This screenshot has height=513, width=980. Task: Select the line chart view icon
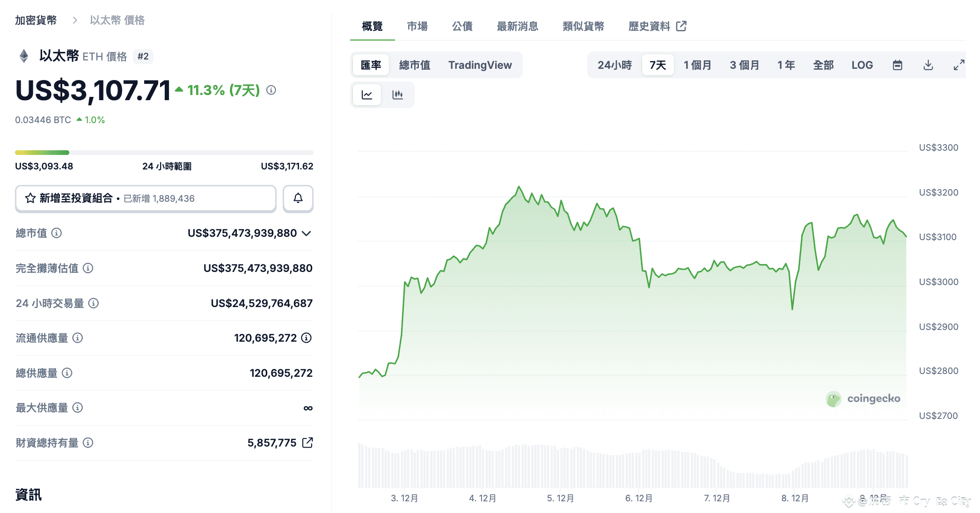[367, 95]
